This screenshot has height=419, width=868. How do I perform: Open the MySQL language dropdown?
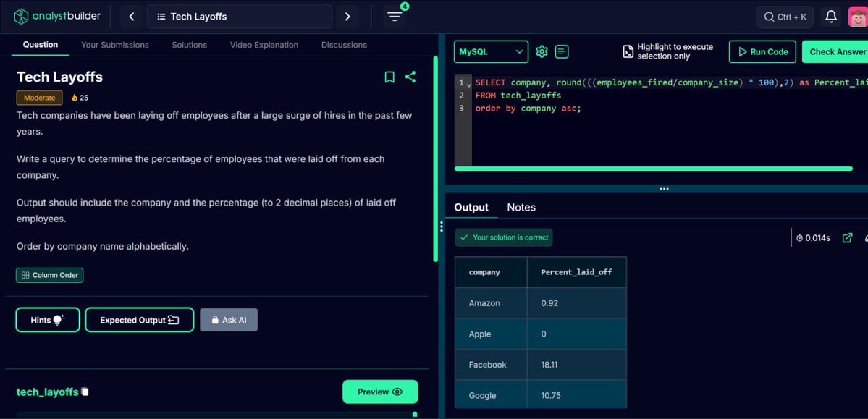click(x=491, y=52)
